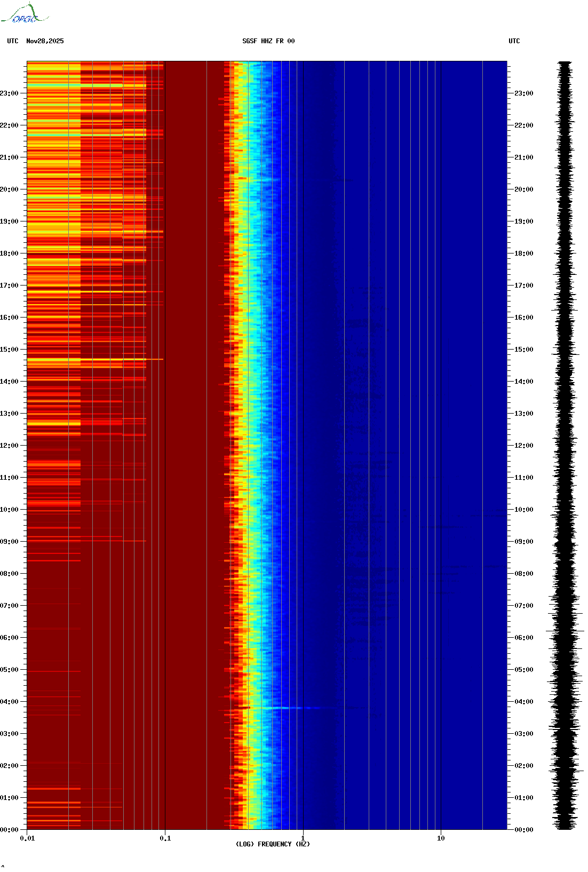Click the left axis 18:00 time label
The width and height of the screenshot is (588, 872).
[9, 253]
